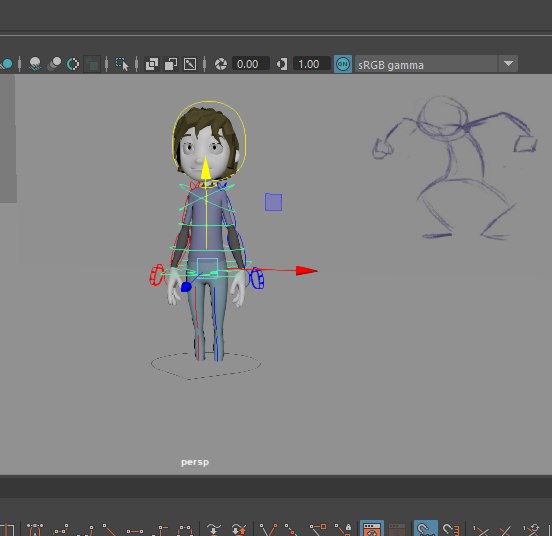Toggle X-Ray joints icon
This screenshot has width=552, height=536.
pyautogui.click(x=190, y=64)
